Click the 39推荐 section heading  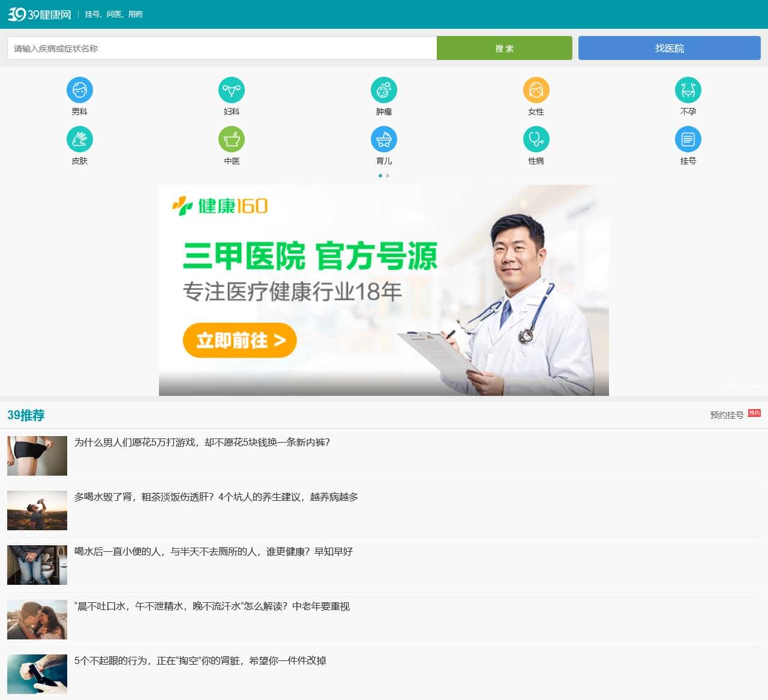26,415
